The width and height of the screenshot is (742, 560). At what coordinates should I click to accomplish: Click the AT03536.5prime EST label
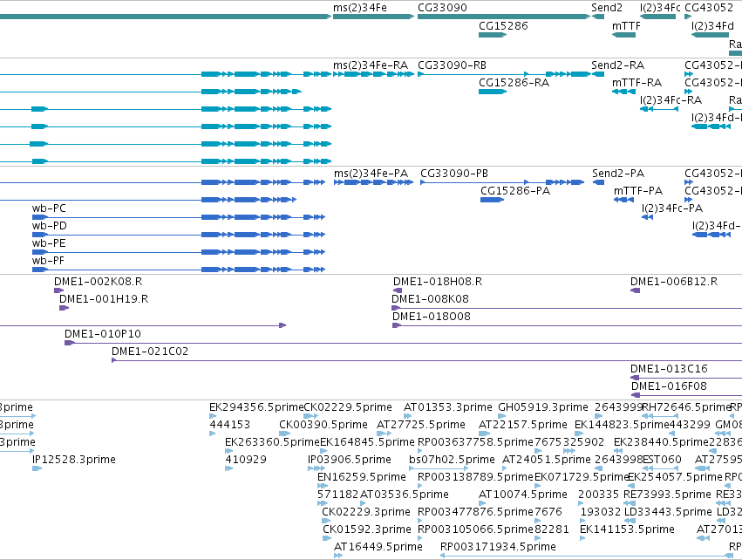404,495
